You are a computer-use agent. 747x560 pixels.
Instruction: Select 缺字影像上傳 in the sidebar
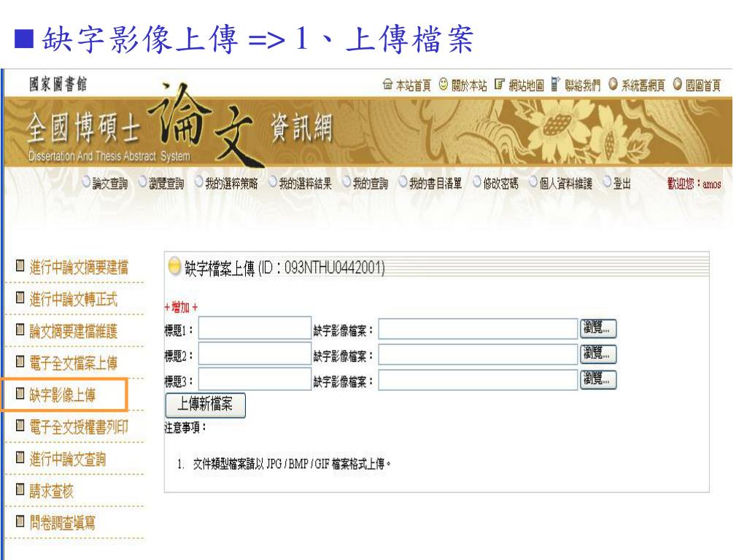tap(63, 394)
